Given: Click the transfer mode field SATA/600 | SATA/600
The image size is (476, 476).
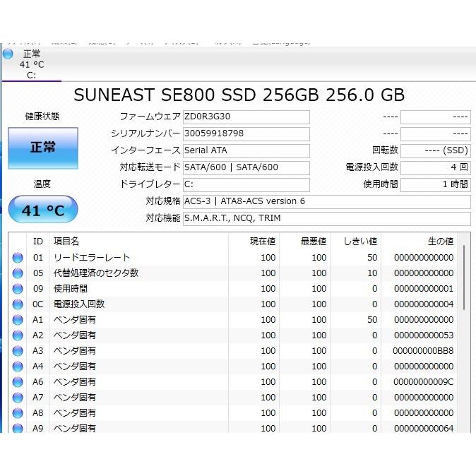Looking at the screenshot, I should click(246, 168).
